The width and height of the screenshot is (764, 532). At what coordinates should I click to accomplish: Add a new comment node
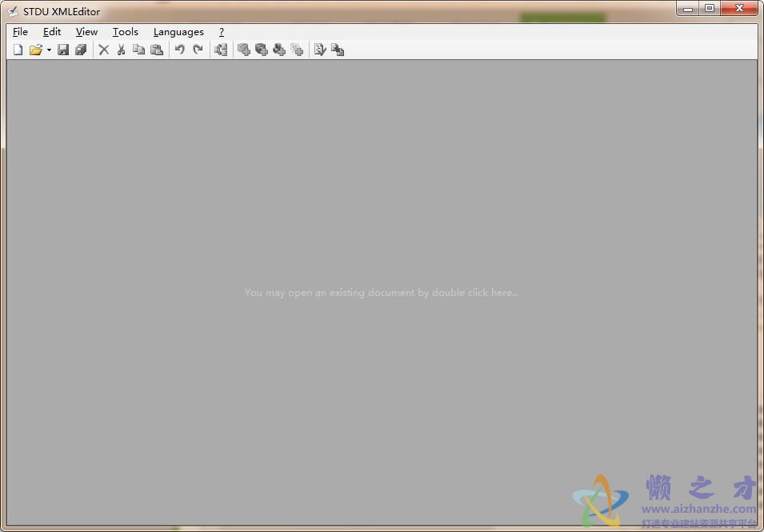point(279,50)
